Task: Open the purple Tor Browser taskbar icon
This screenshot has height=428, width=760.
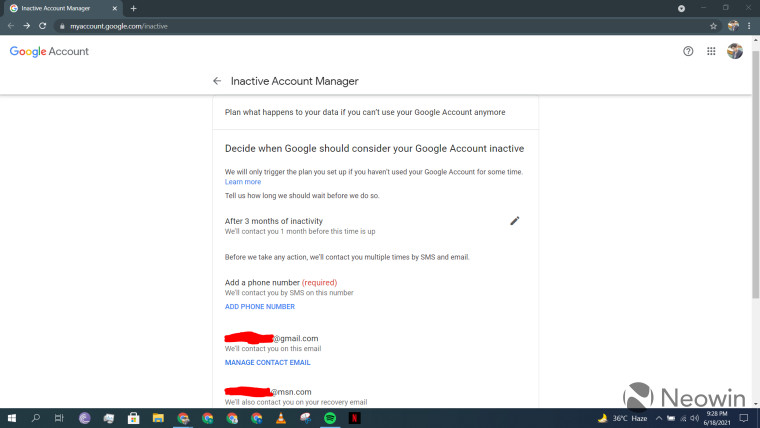Action: point(84,418)
